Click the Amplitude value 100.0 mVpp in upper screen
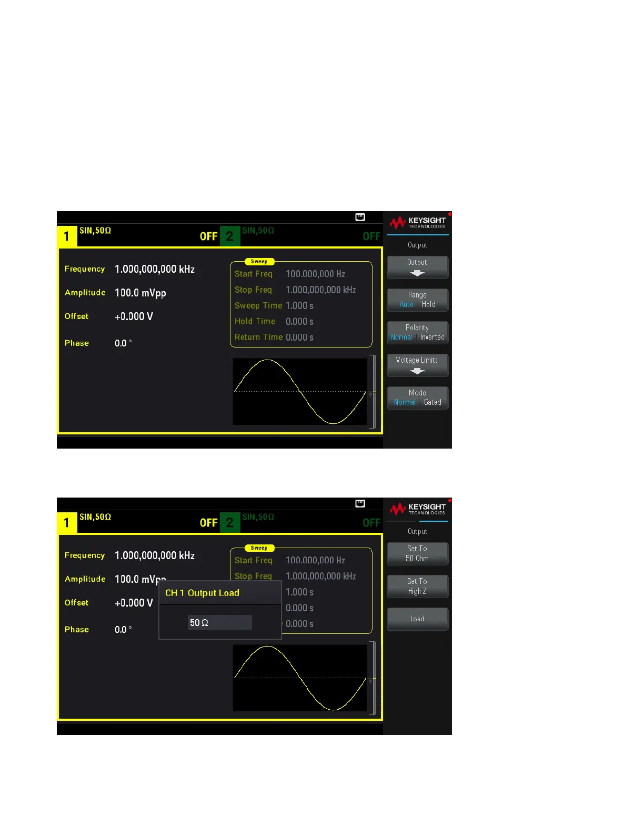The width and height of the screenshot is (644, 834). 140,293
